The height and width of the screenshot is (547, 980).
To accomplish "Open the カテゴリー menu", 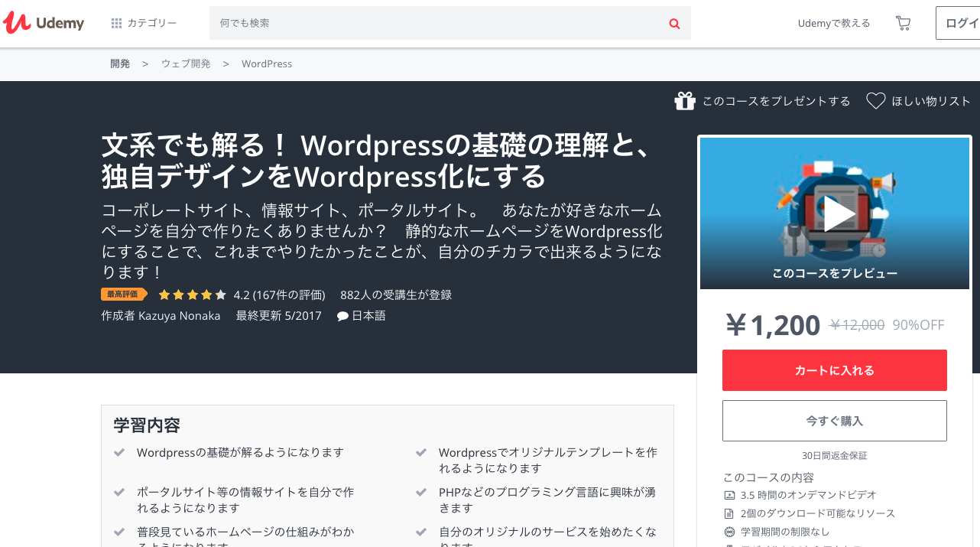I will tap(144, 23).
